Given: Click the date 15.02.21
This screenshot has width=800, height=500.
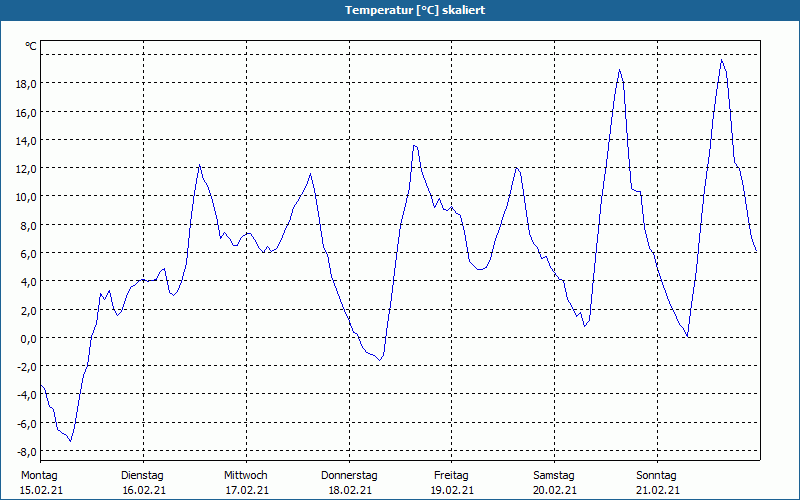Looking at the screenshot, I should [x=41, y=490].
